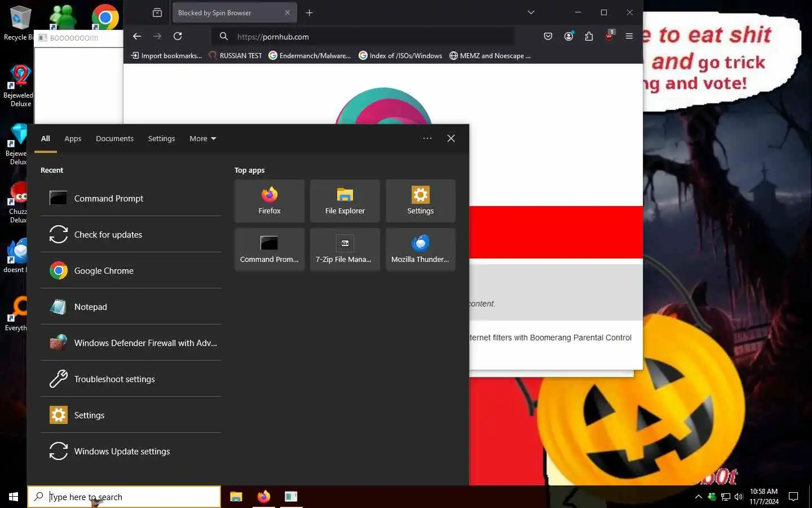Open File Explorer on the taskbar

pos(236,497)
